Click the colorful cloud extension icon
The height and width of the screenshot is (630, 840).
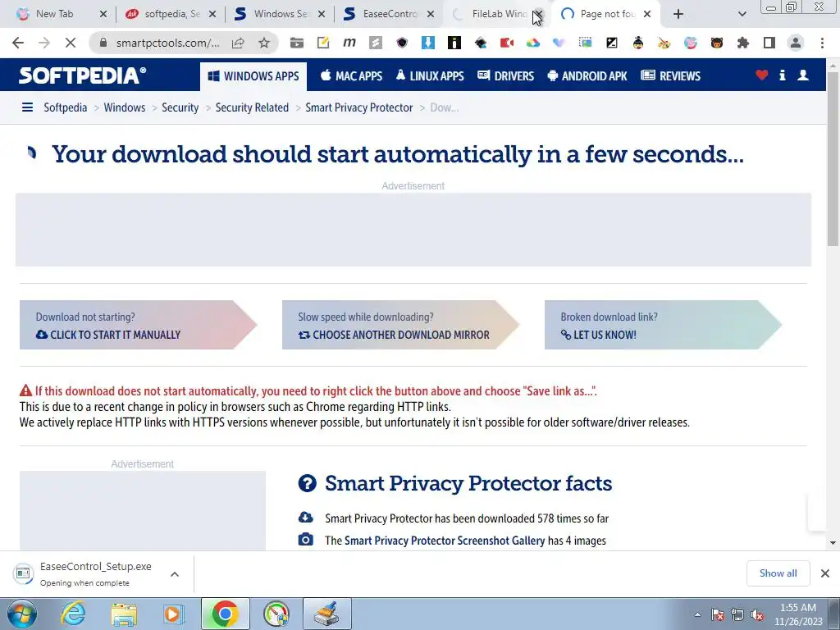(x=533, y=43)
